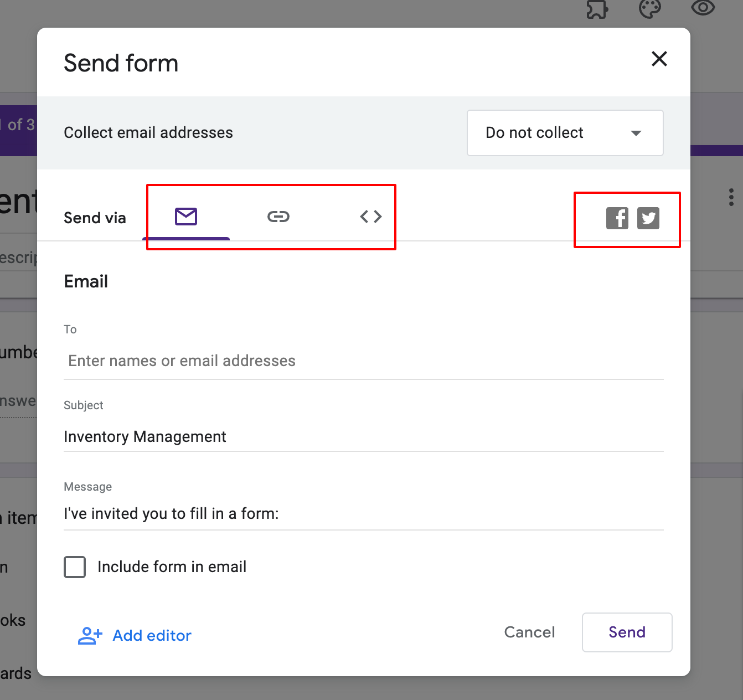Click the '1 of 3' section badge
This screenshot has width=743, height=700.
pos(16,124)
